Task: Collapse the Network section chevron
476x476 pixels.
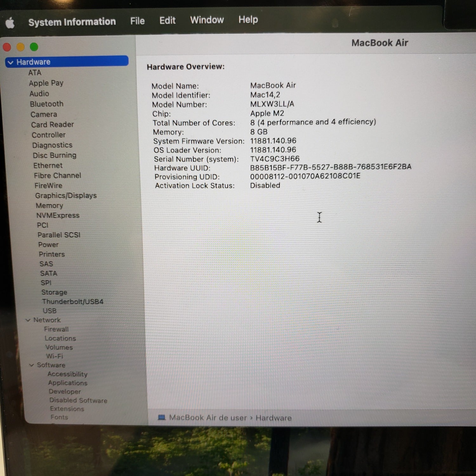Action: pyautogui.click(x=28, y=320)
